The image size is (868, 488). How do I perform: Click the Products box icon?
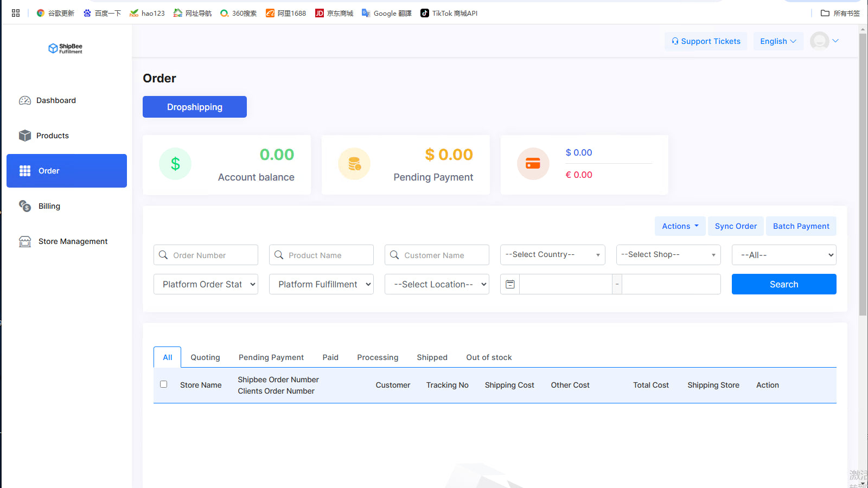25,136
